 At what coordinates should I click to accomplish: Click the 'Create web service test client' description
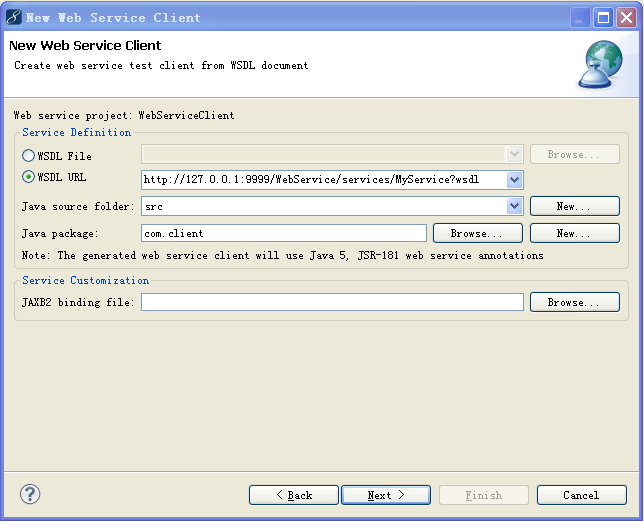[161, 66]
